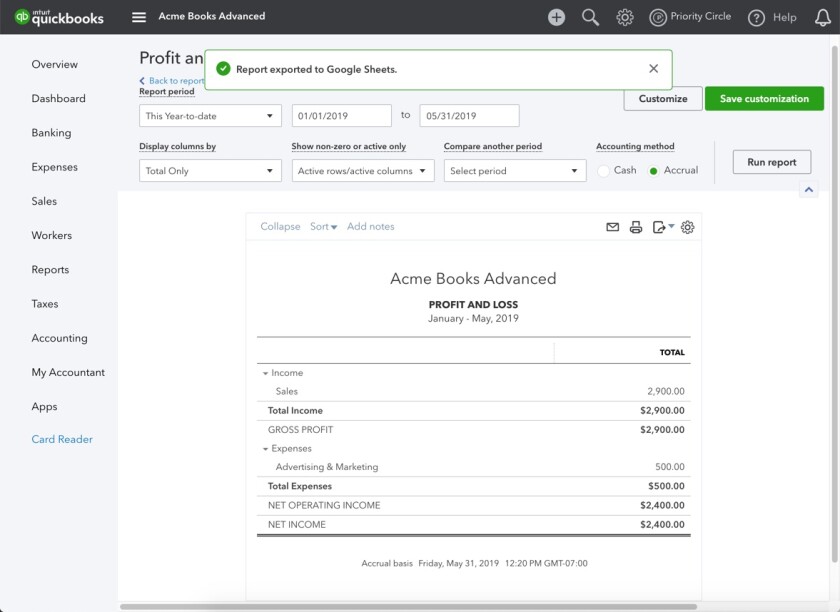The height and width of the screenshot is (612, 840).
Task: Click the Total Income amount
Action: (x=662, y=411)
